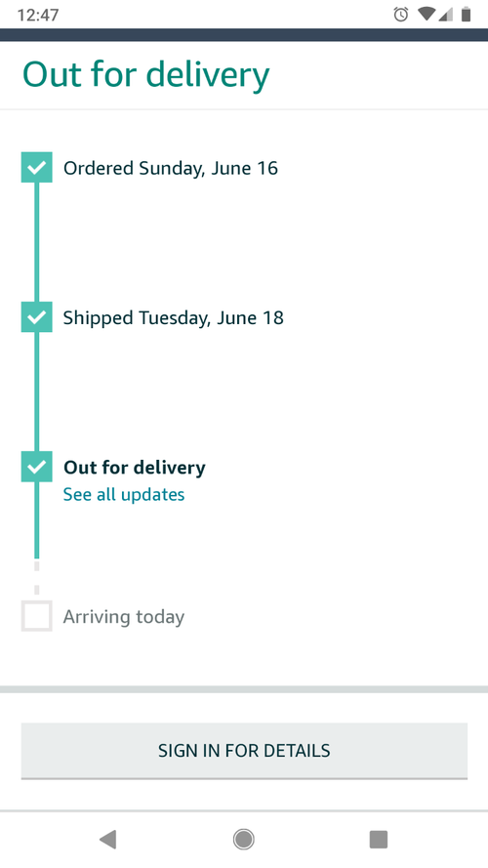Click the empty Arriving today checkbox
The height and width of the screenshot is (868, 488).
36,616
